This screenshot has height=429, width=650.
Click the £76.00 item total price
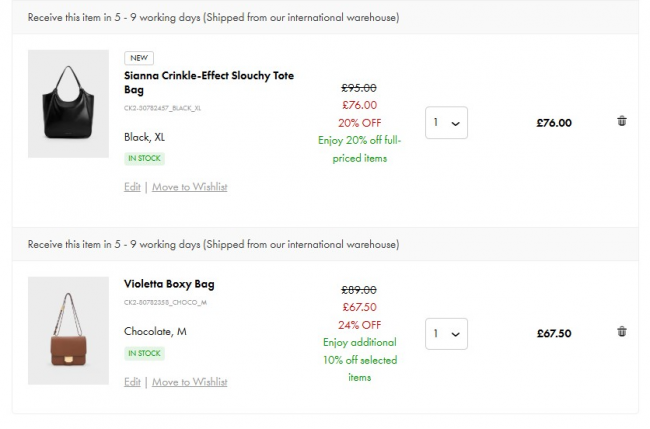pyautogui.click(x=553, y=123)
